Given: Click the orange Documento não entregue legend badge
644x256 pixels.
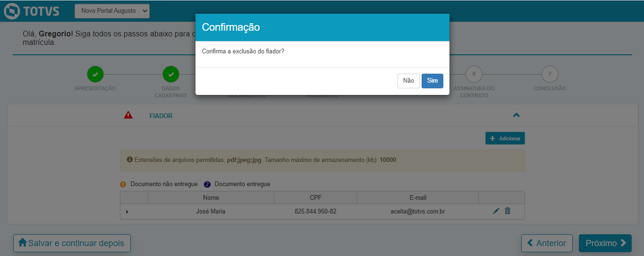Looking at the screenshot, I should pos(123,184).
